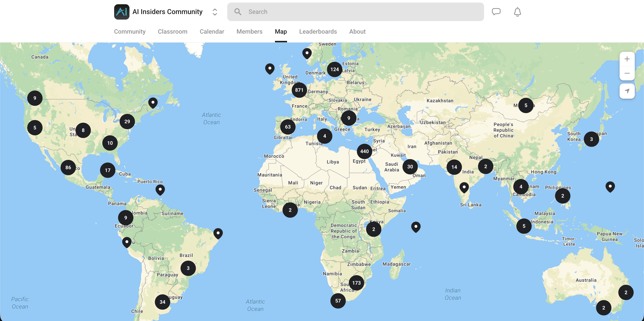Click the pin below Sweden label
The height and width of the screenshot is (321, 644).
click(x=307, y=54)
